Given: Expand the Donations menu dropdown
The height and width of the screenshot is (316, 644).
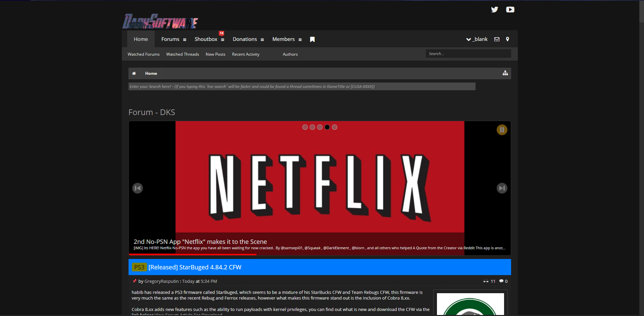Looking at the screenshot, I should click(x=262, y=40).
